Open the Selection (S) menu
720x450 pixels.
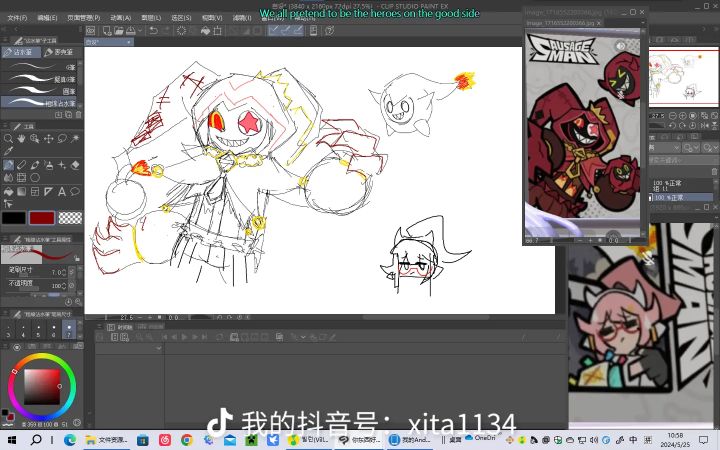(181, 18)
